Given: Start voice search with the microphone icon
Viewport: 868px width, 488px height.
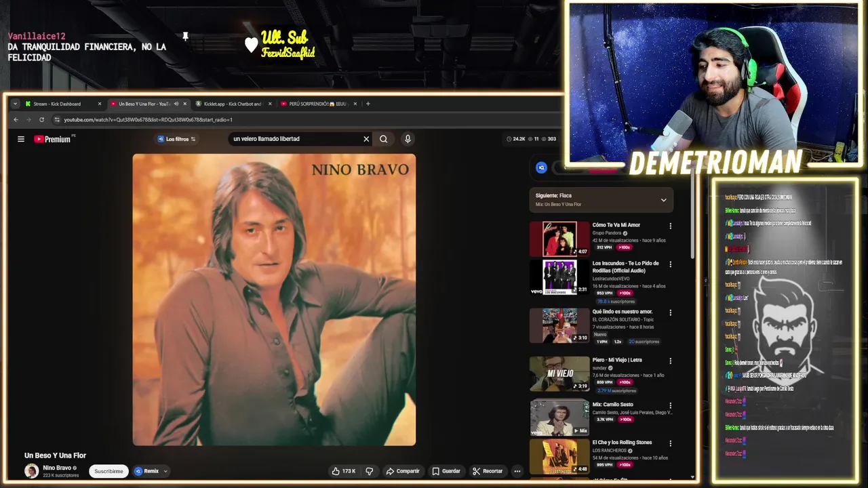Looking at the screenshot, I should 408,139.
